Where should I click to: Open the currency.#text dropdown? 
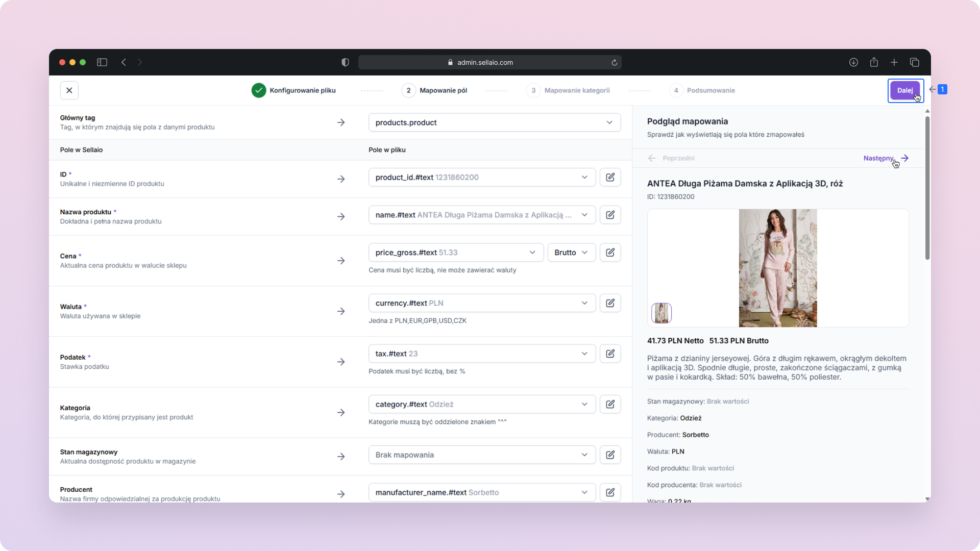click(x=482, y=303)
